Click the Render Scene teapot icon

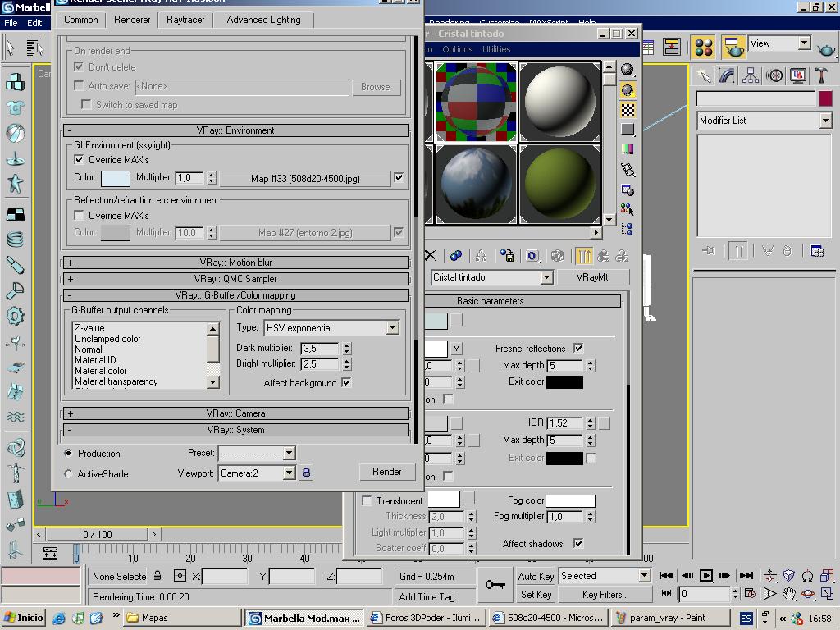(733, 47)
